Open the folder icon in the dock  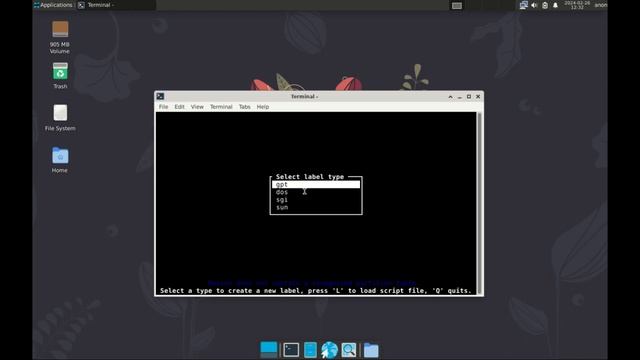click(371, 350)
